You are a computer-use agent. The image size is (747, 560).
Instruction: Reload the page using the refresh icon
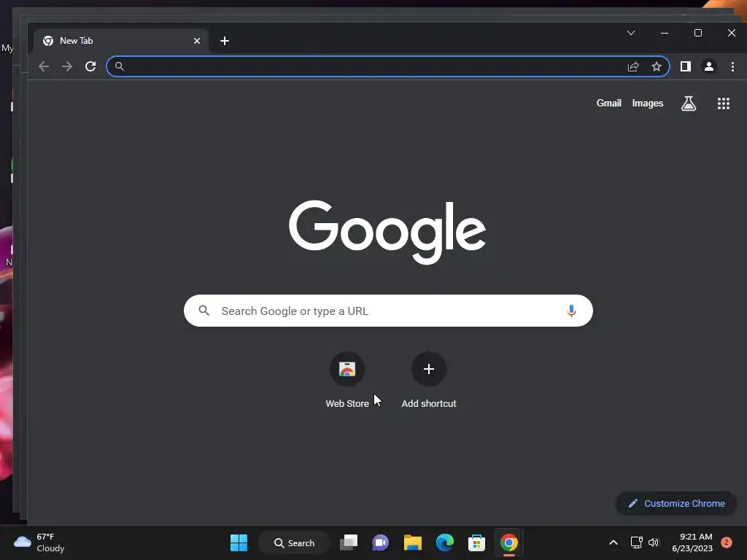click(90, 66)
